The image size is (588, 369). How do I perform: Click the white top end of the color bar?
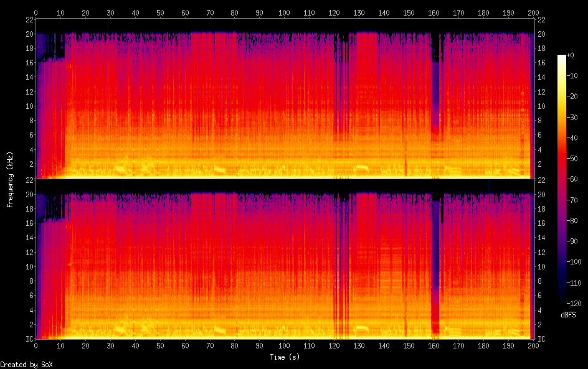click(x=562, y=57)
